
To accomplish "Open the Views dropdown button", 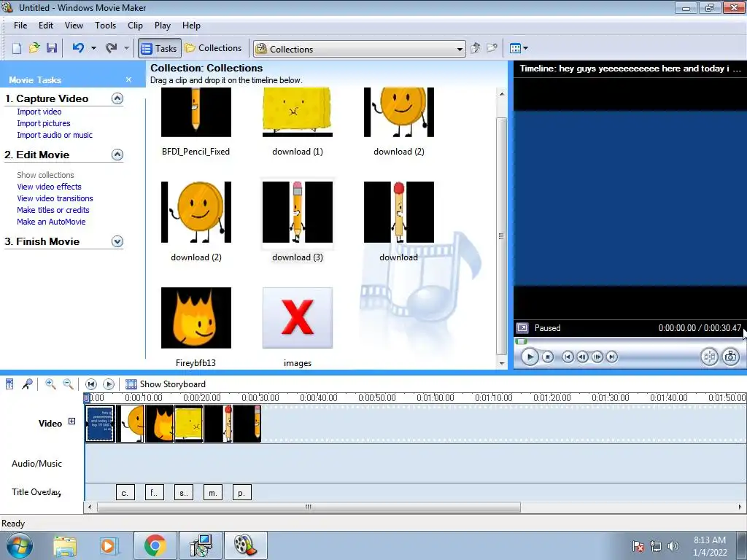I will [x=519, y=48].
